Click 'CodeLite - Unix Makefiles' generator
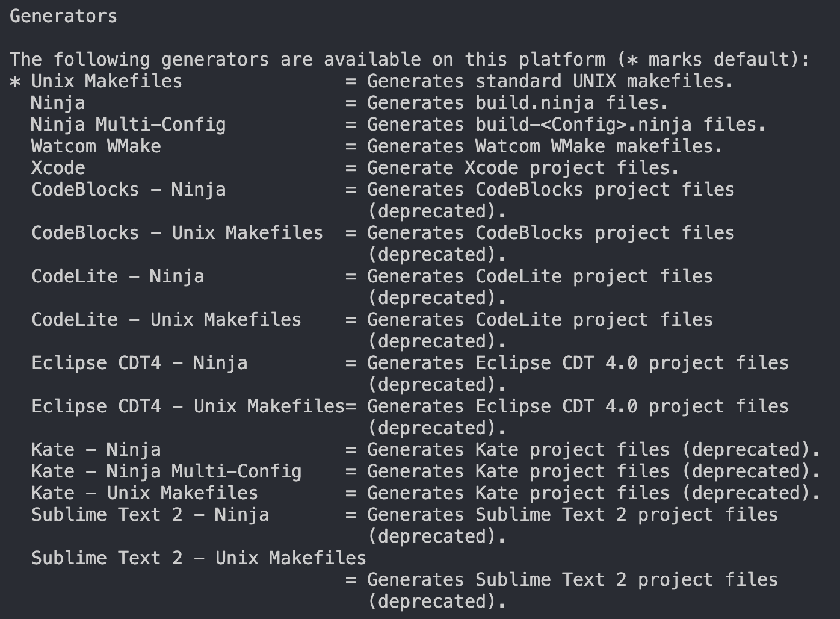840x619 pixels. 166,320
